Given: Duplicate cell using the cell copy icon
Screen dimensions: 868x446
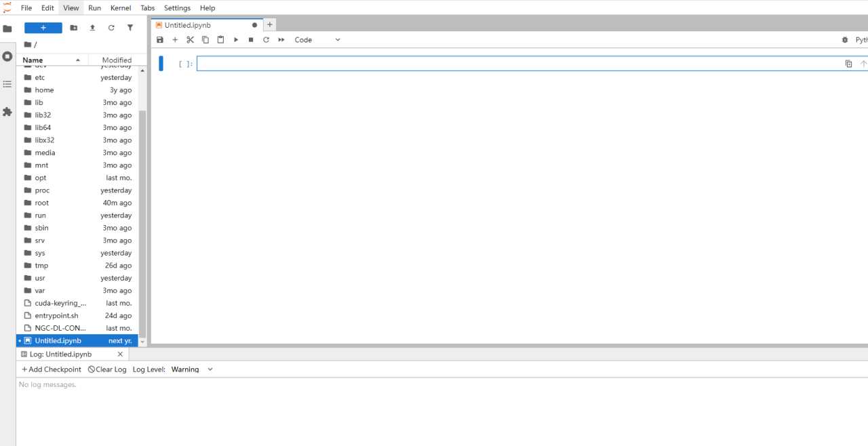Looking at the screenshot, I should click(x=848, y=64).
